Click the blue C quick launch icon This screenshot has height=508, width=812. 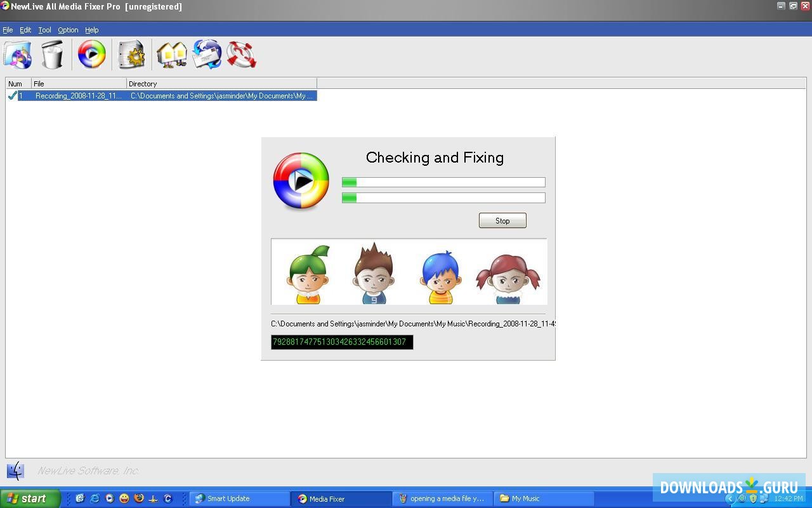(168, 498)
